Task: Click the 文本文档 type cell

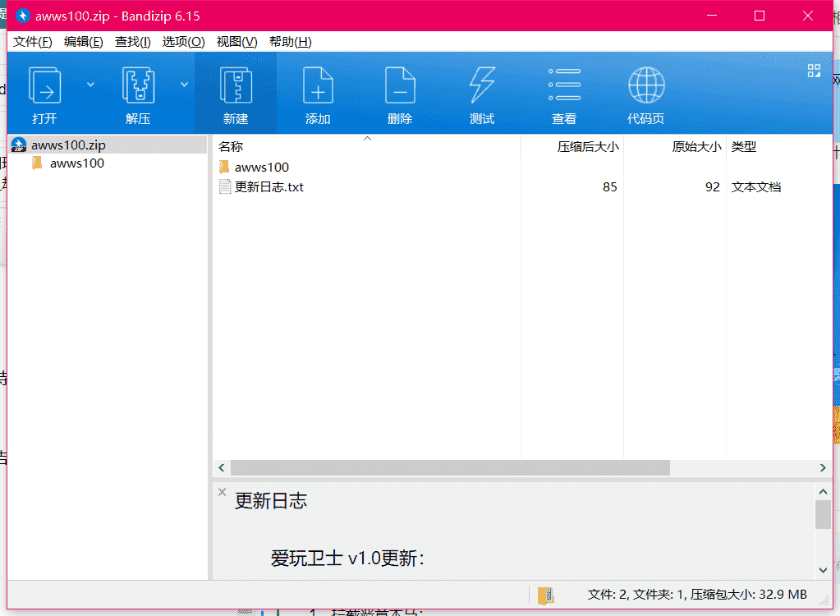Action: click(756, 187)
